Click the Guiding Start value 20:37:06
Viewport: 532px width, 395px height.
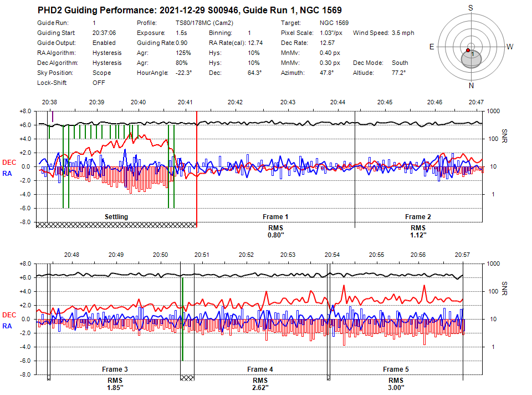click(x=104, y=33)
